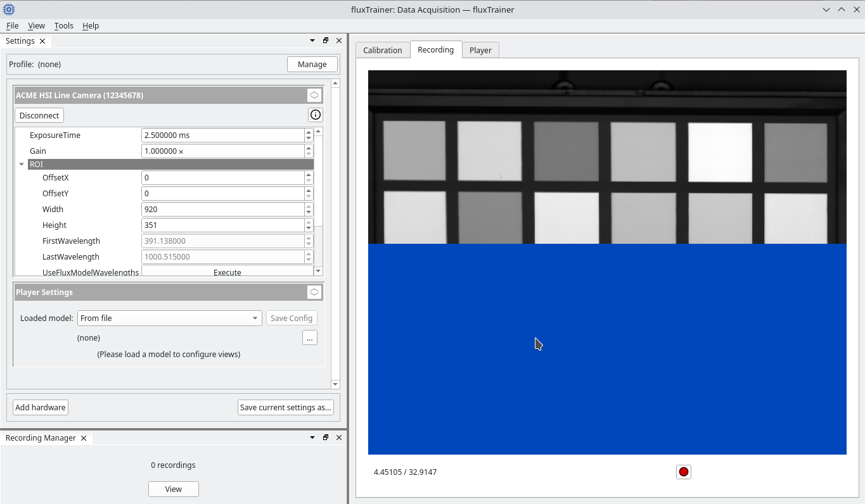Click Save current settings as...

(286, 407)
